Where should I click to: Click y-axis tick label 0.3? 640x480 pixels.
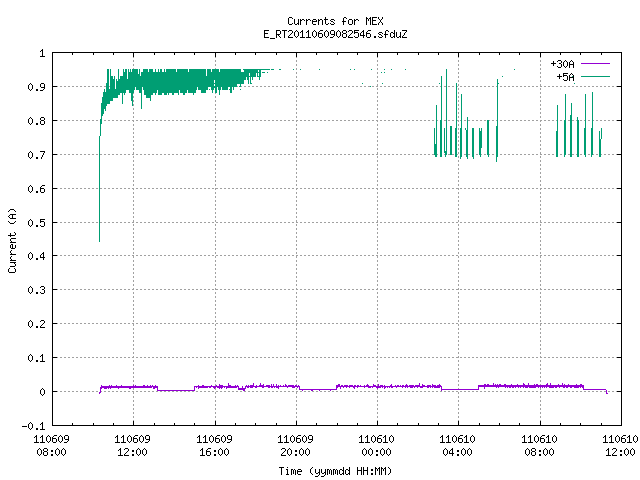pyautogui.click(x=36, y=290)
